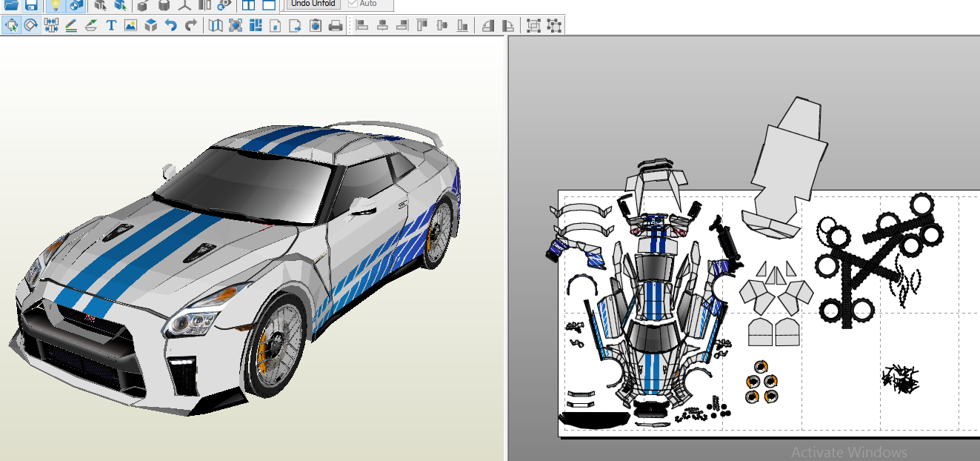Select the insert image icon

131,24
